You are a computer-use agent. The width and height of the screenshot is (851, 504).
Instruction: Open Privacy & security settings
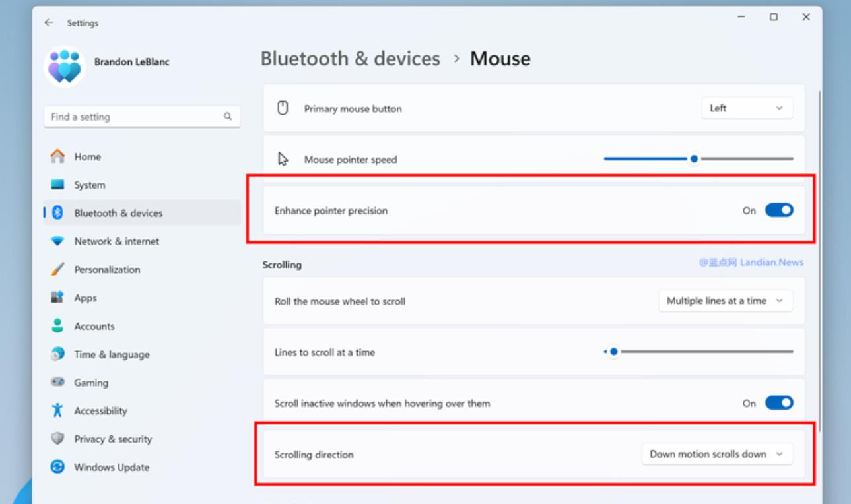point(142,439)
